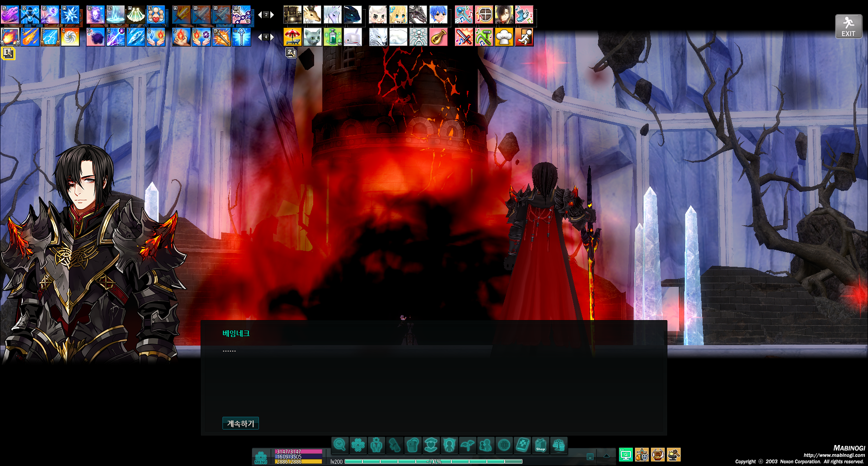Activate the wand with music notes skill
This screenshot has width=868, height=466.
[464, 15]
